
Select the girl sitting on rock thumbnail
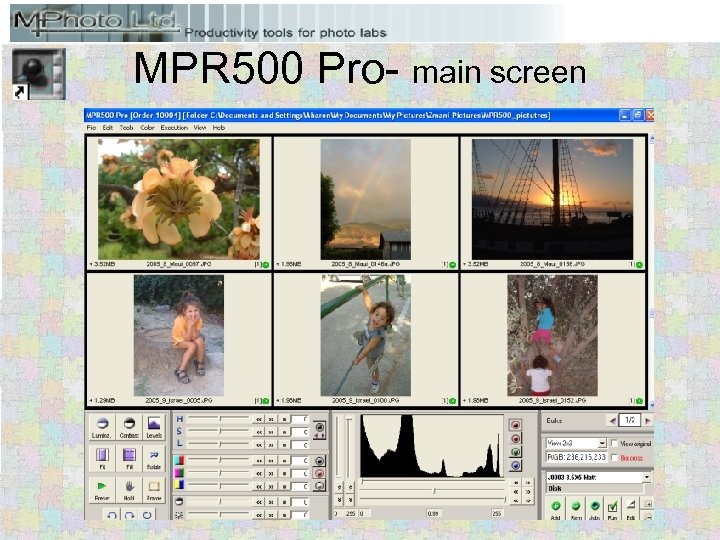click(x=179, y=335)
